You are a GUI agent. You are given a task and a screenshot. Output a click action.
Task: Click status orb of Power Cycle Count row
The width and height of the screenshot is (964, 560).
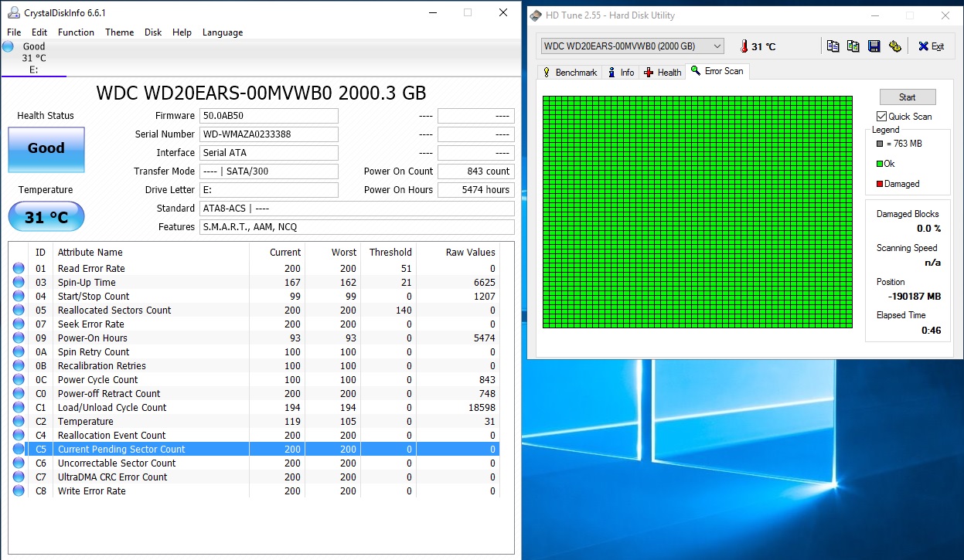point(19,380)
